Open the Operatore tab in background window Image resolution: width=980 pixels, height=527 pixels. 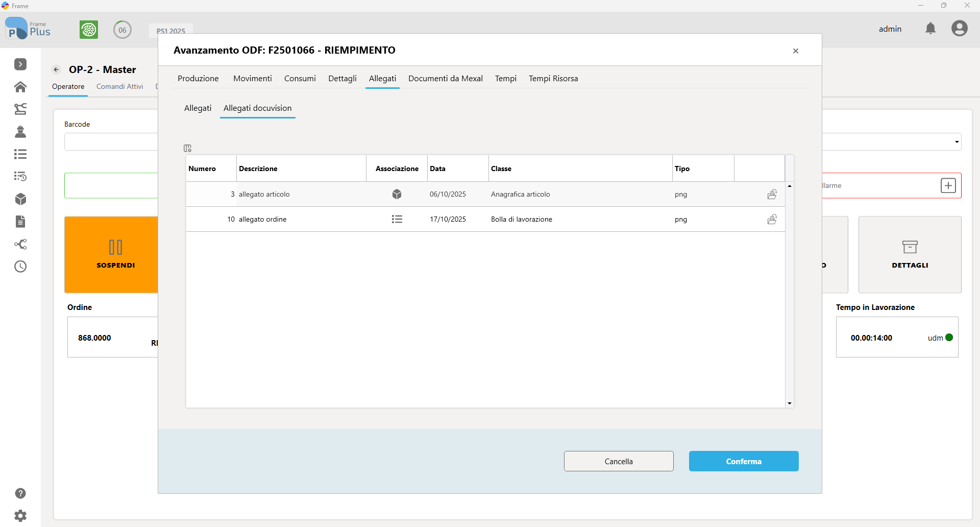pos(68,86)
